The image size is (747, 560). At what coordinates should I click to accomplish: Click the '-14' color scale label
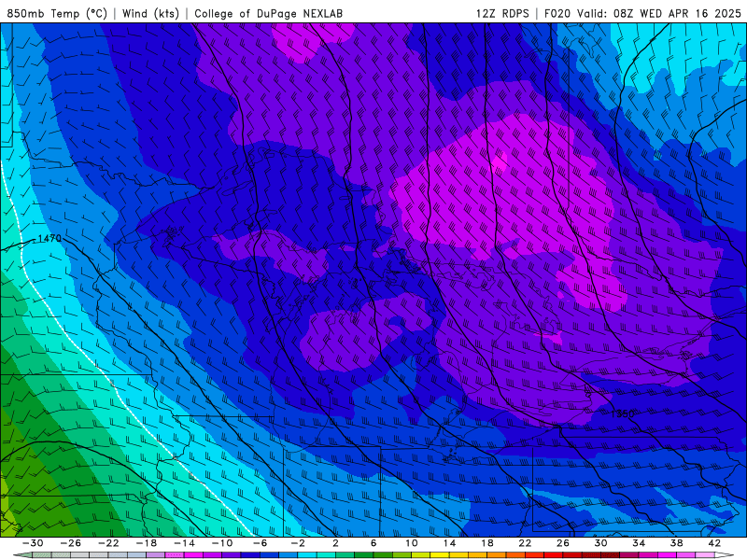click(x=184, y=543)
